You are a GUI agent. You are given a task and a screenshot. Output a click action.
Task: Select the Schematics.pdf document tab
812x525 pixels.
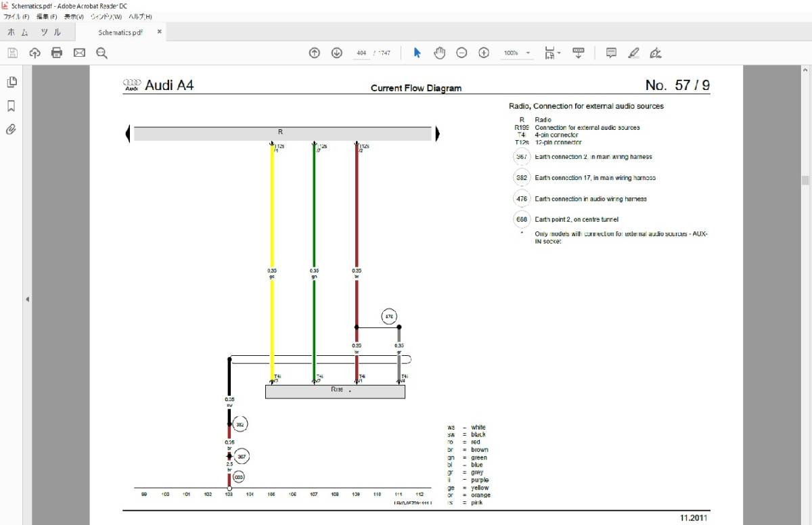[120, 32]
